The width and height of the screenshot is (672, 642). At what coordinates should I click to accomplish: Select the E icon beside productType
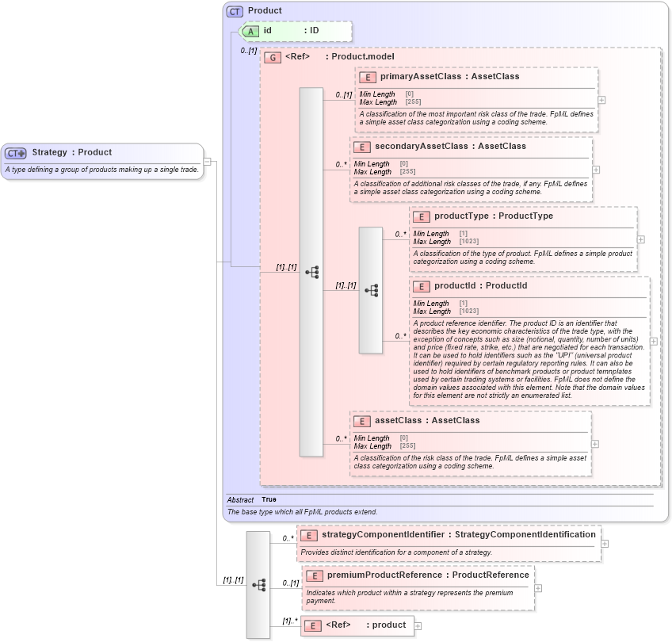421,216
